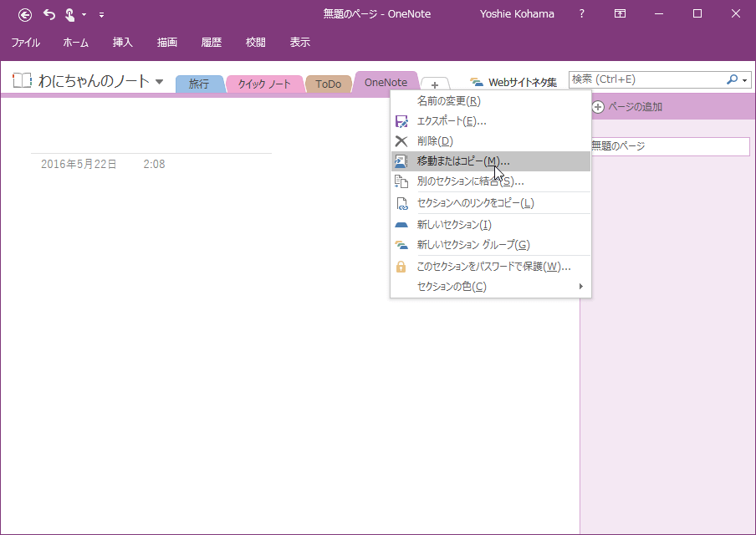Click the Yoshie Kohama account name

click(517, 14)
